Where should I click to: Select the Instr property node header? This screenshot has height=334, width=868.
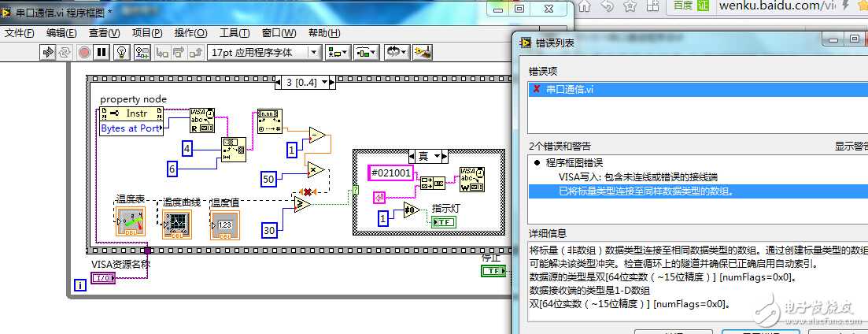tap(131, 113)
